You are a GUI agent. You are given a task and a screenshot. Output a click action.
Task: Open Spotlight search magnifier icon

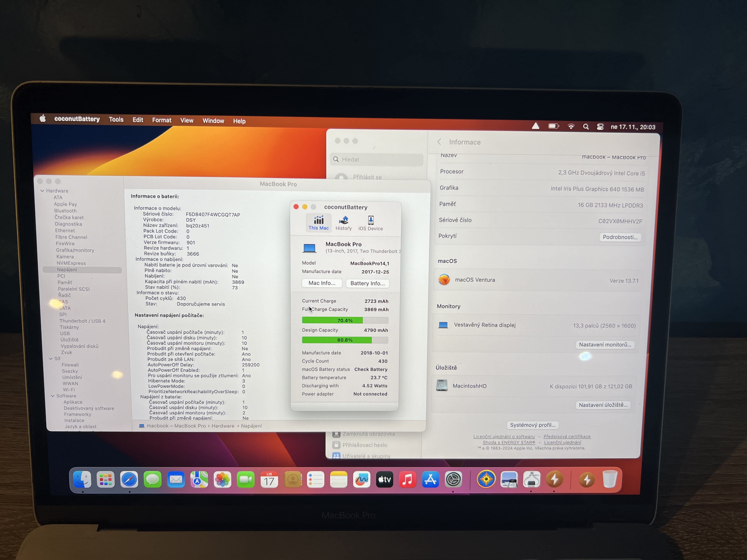click(586, 127)
